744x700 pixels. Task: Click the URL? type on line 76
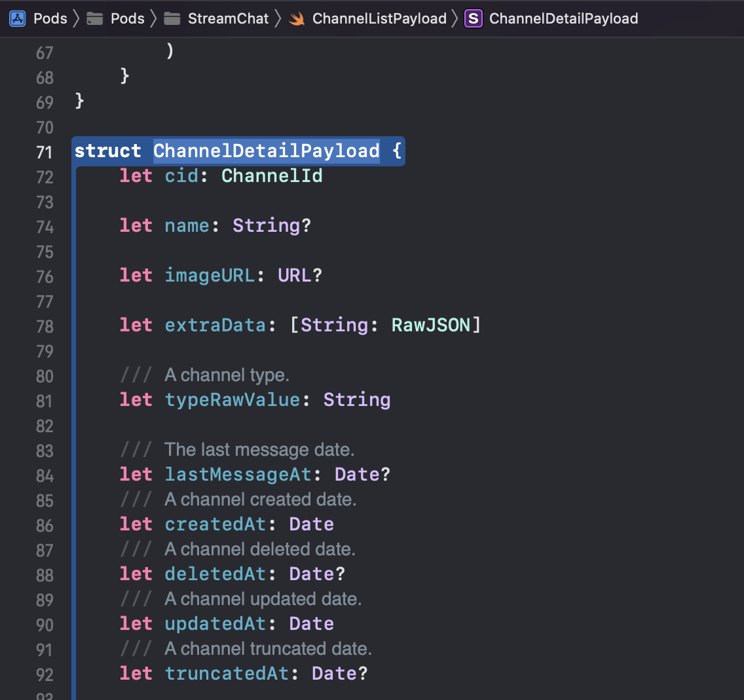[300, 276]
